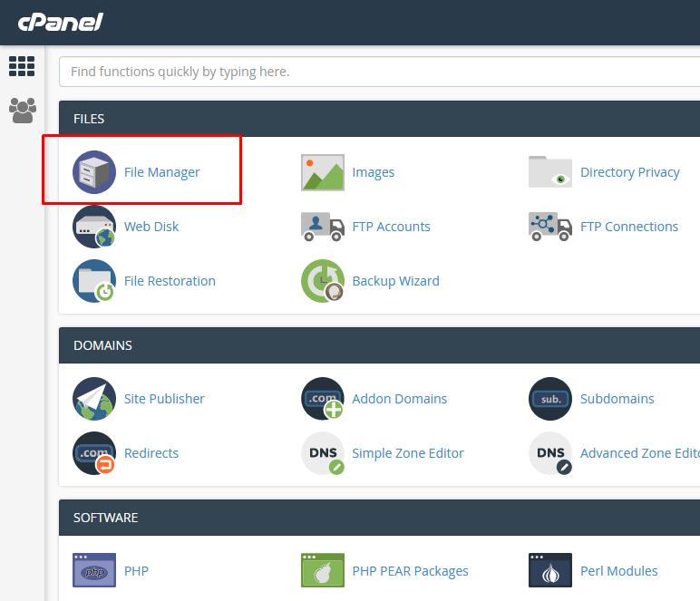Image resolution: width=700 pixels, height=601 pixels.
Task: Focus the Find functions search field
Action: pyautogui.click(x=379, y=72)
